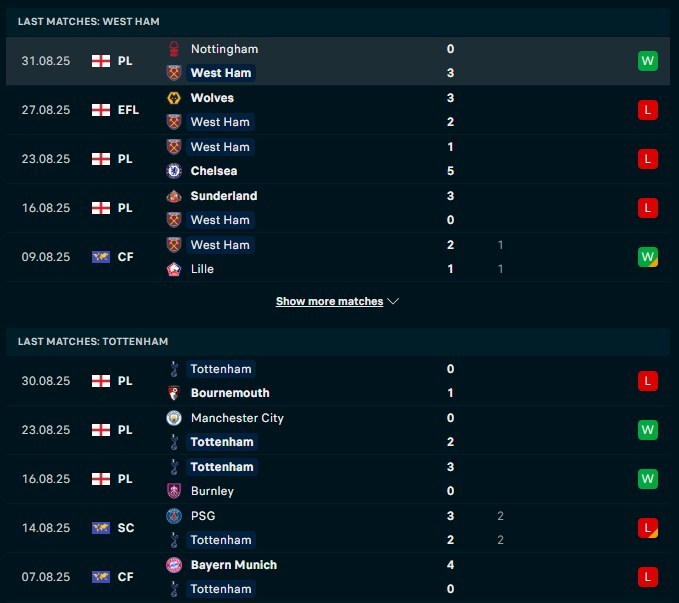Click the Nottingham Forest club crest
679x603 pixels.
pyautogui.click(x=174, y=49)
